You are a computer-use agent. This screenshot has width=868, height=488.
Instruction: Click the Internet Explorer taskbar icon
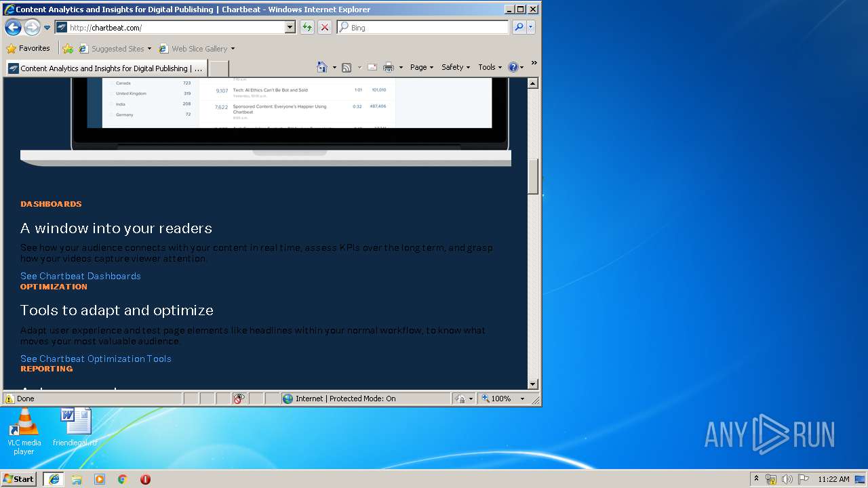54,479
